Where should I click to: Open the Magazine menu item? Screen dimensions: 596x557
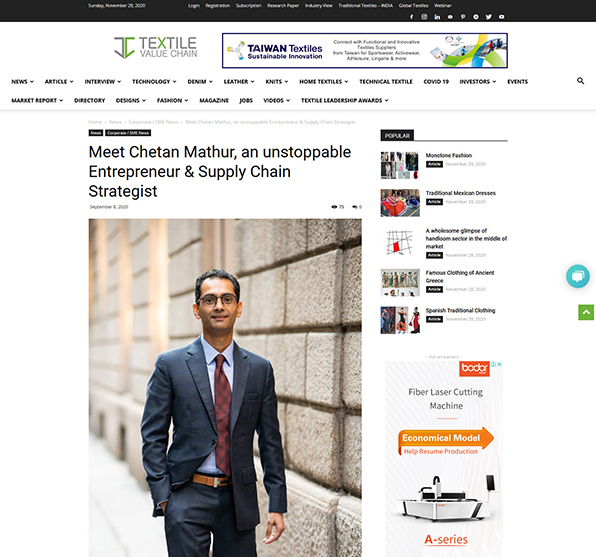point(214,100)
